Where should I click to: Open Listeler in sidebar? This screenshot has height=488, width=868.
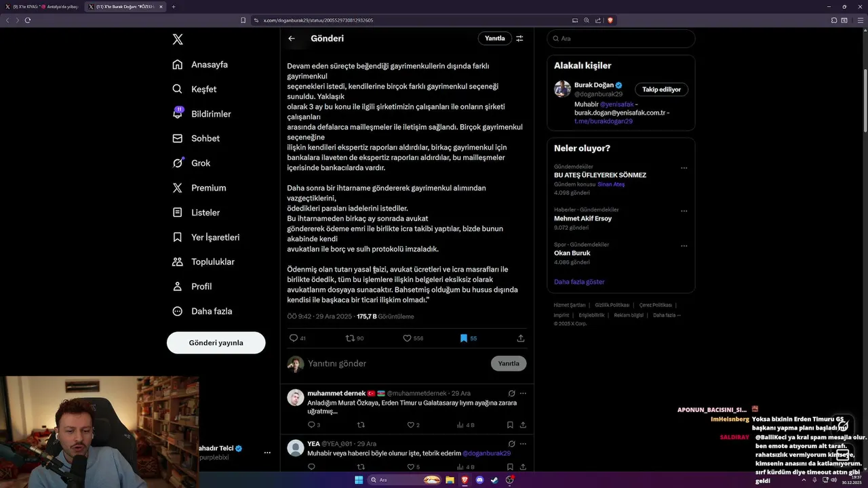coord(196,212)
